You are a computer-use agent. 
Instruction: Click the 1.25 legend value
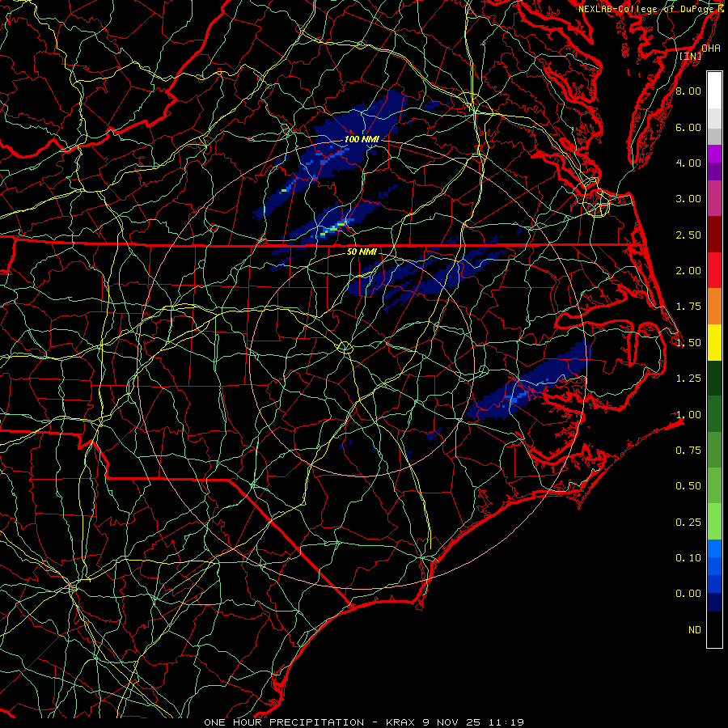coord(688,379)
